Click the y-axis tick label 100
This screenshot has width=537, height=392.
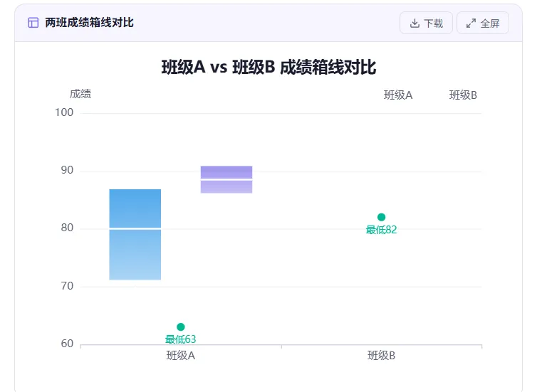65,112
